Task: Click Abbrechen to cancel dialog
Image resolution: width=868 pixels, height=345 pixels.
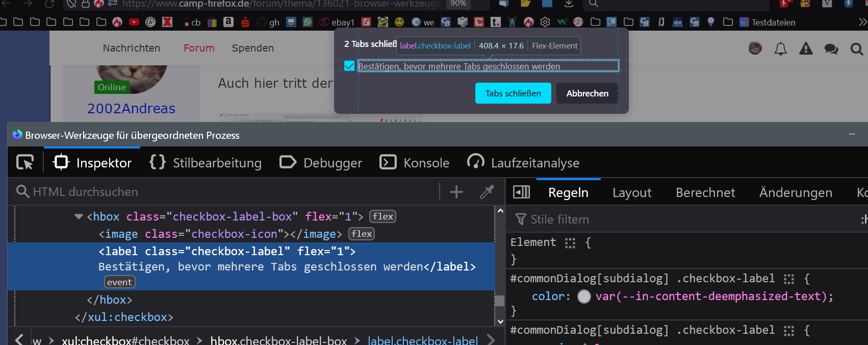Action: pyautogui.click(x=587, y=93)
